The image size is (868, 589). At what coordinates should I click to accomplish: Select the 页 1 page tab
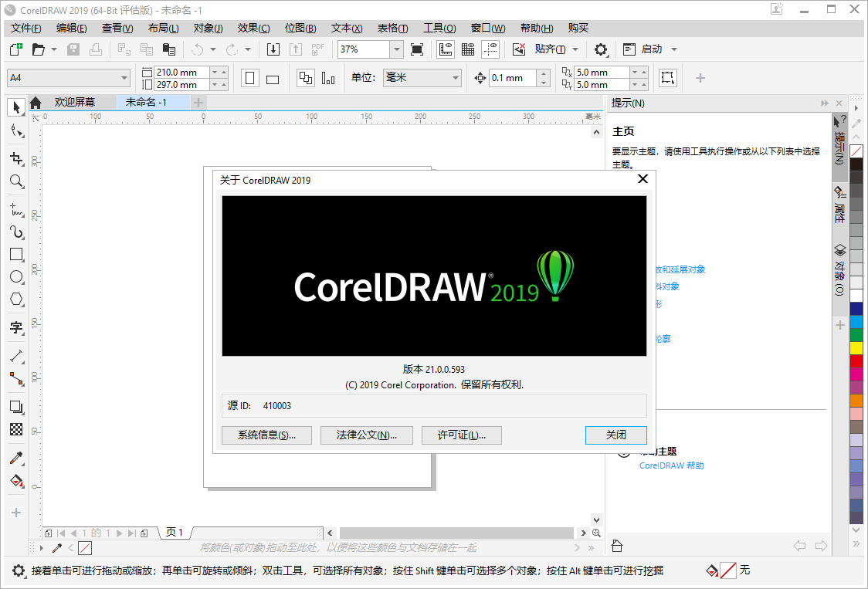175,533
